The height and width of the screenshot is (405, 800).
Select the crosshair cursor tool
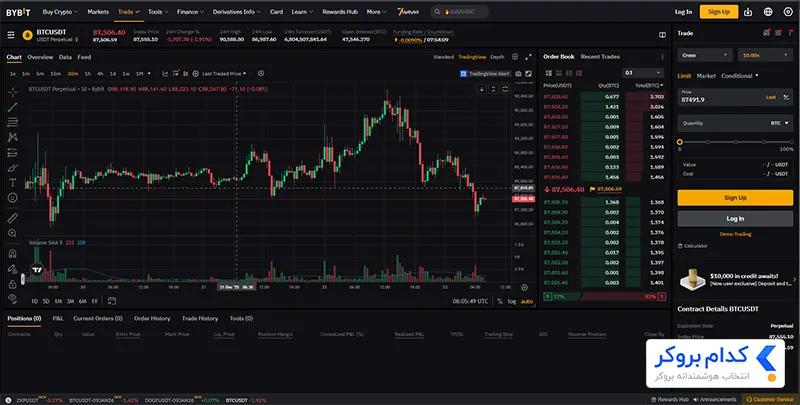coord(13,92)
